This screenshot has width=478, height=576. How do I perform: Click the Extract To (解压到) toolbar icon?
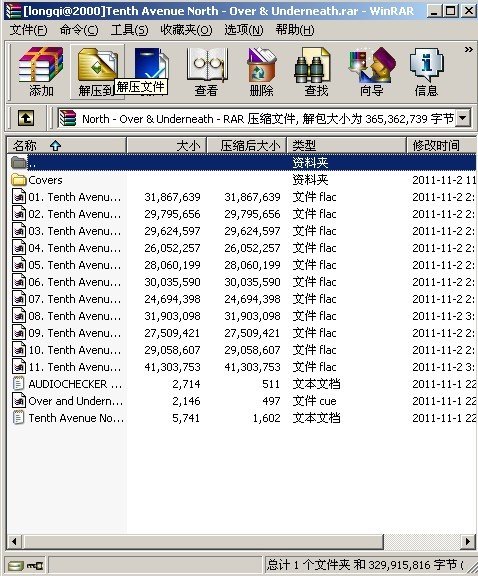[97, 71]
